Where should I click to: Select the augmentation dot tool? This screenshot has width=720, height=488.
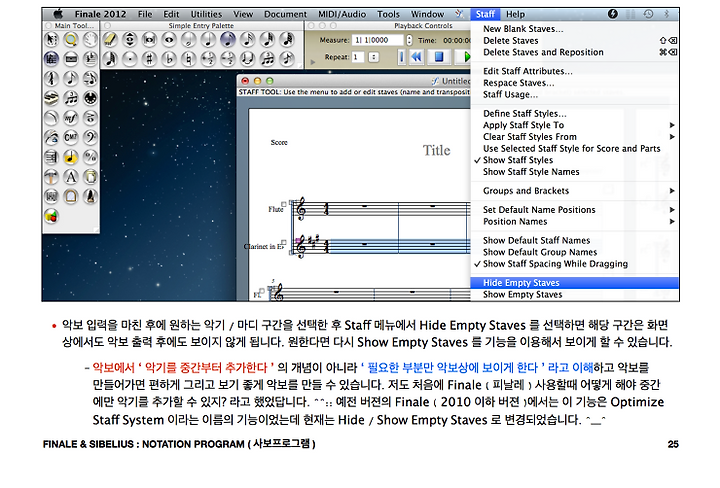(x=130, y=59)
